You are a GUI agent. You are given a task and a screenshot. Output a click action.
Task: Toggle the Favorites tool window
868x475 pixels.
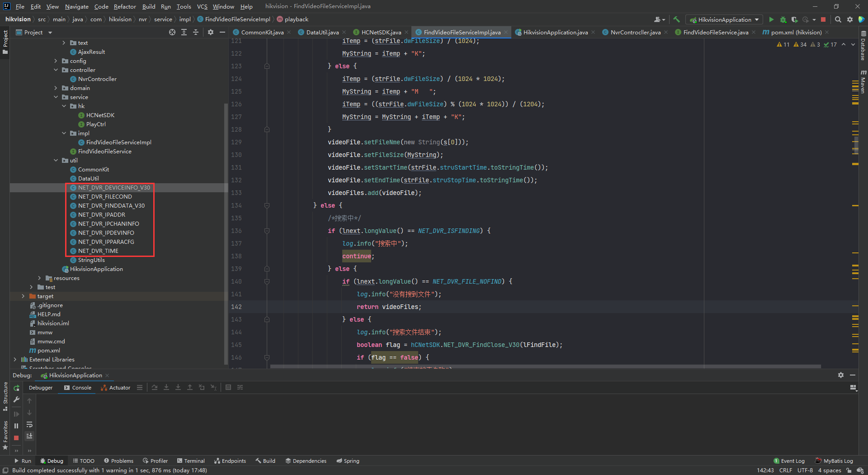[5, 435]
